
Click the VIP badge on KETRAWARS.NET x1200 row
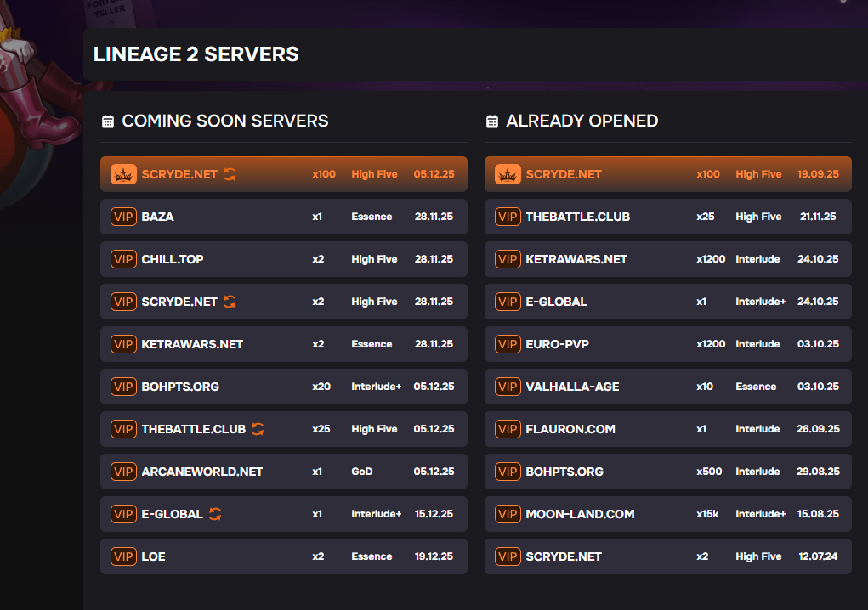pyautogui.click(x=508, y=259)
